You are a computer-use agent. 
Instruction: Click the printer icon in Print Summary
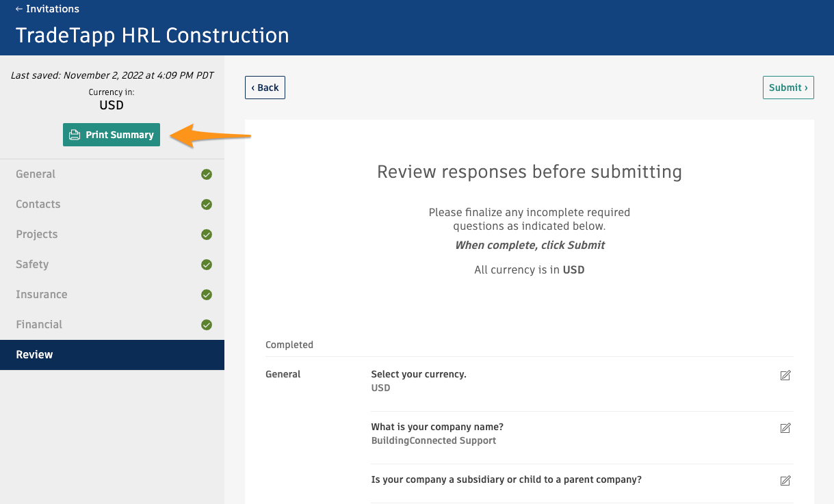pyautogui.click(x=75, y=135)
